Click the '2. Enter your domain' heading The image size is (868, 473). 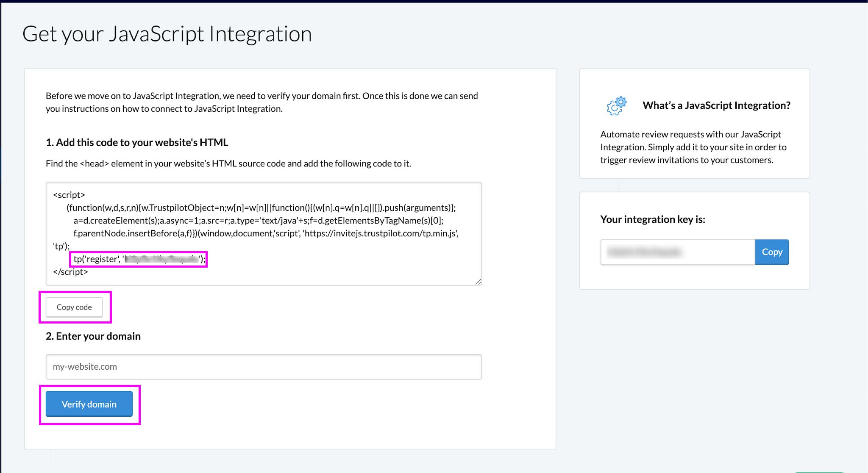pyautogui.click(x=93, y=336)
